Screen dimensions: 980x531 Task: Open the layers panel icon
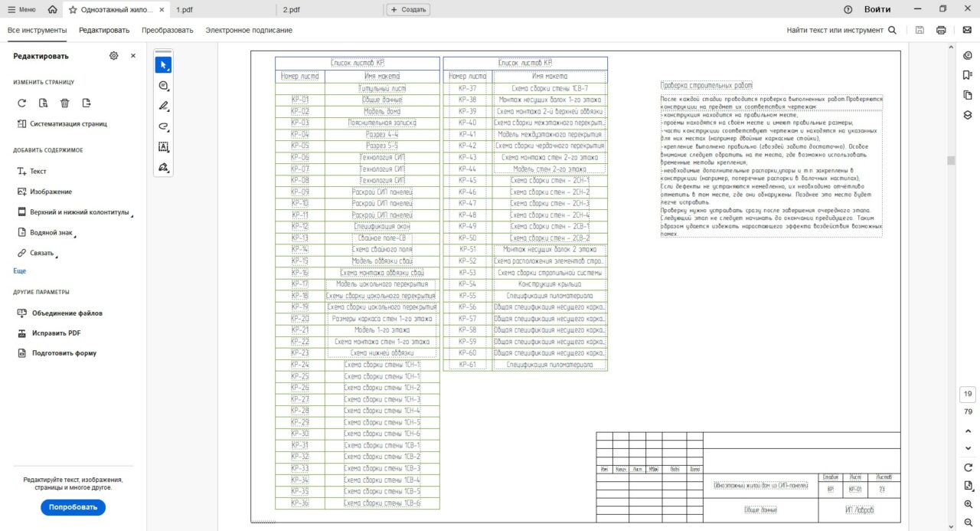[x=968, y=115]
